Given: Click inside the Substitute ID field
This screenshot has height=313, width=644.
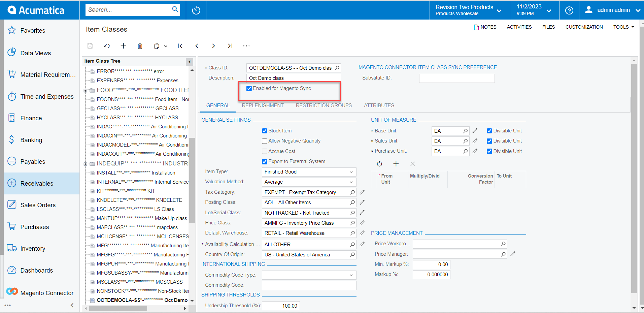Looking at the screenshot, I should [x=456, y=78].
